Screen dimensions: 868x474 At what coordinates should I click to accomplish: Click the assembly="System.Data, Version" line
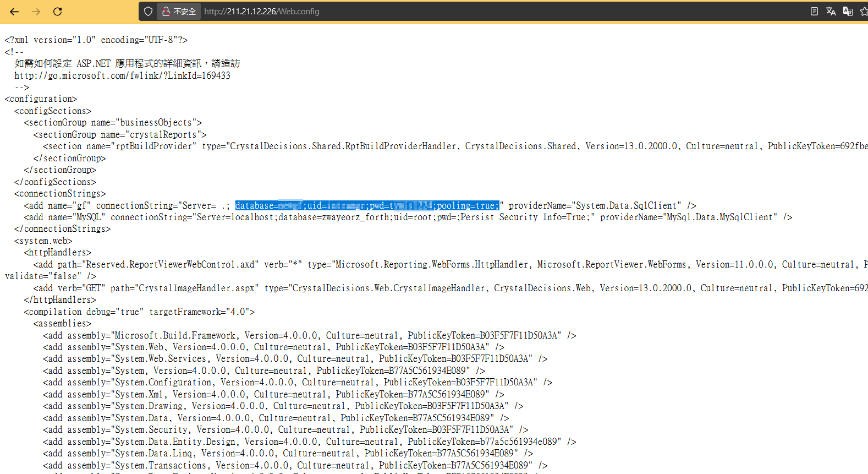(276, 418)
